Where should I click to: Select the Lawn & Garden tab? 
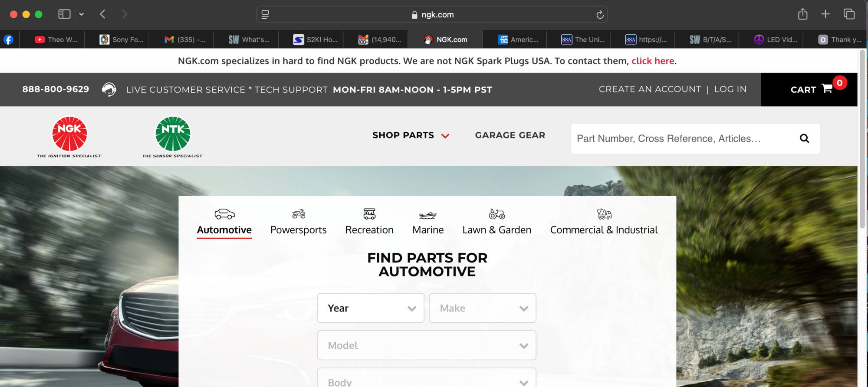pos(496,222)
